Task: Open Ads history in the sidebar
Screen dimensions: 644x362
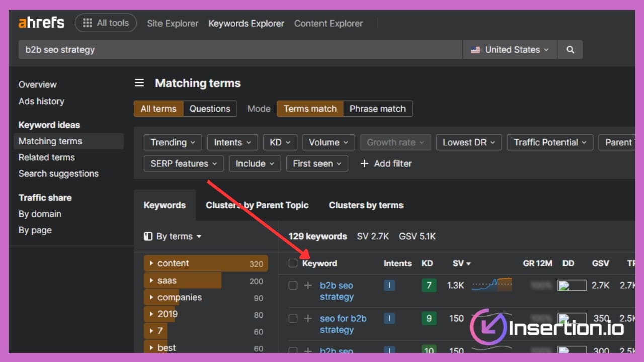Action: (41, 101)
